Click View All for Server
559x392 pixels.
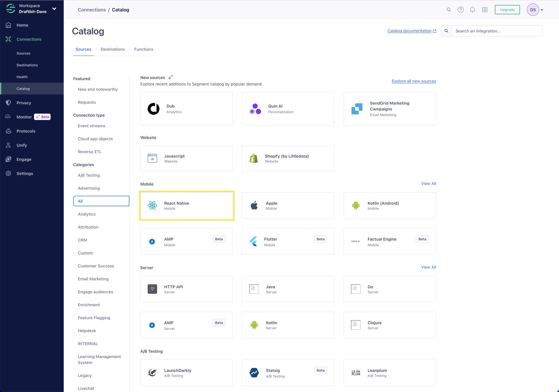(428, 267)
